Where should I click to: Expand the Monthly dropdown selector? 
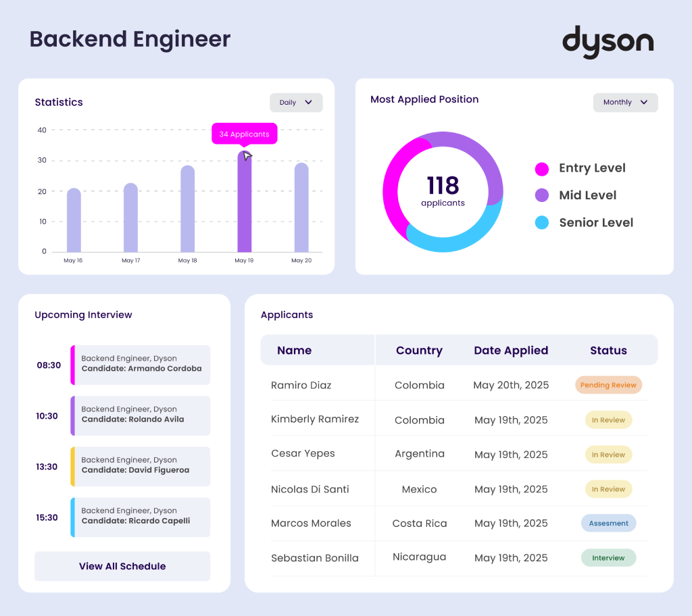coord(625,103)
